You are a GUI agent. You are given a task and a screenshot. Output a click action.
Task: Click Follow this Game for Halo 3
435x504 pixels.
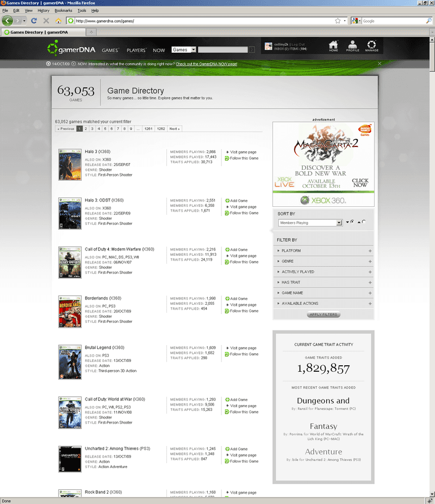tap(227, 158)
